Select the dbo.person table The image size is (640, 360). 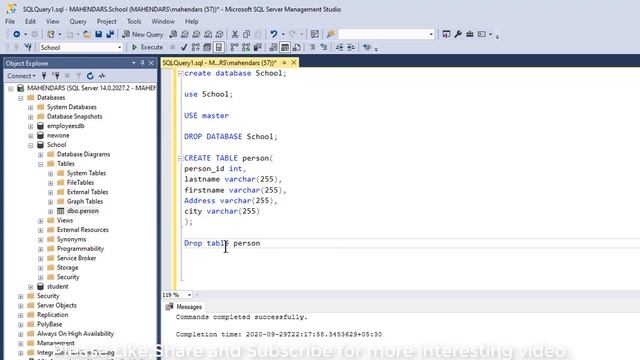click(x=83, y=211)
